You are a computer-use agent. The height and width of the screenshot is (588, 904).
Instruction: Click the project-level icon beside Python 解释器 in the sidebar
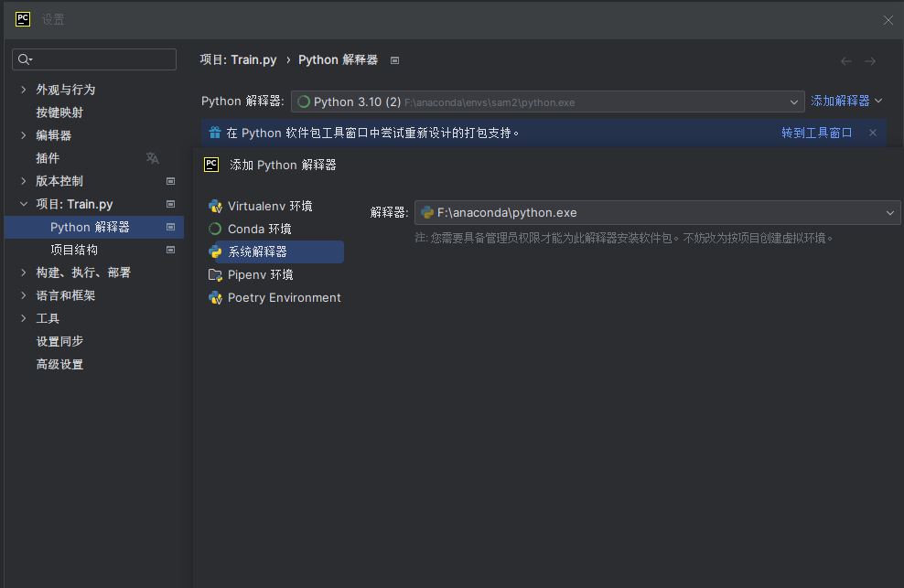[171, 227]
